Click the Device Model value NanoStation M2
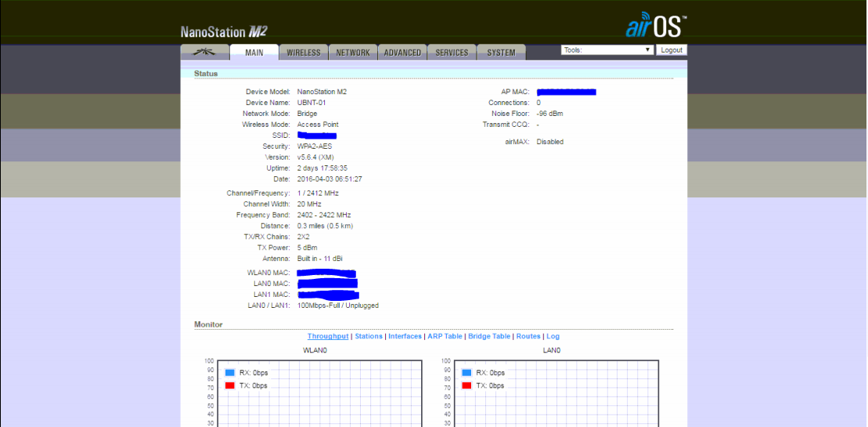The height and width of the screenshot is (427, 868). click(322, 92)
